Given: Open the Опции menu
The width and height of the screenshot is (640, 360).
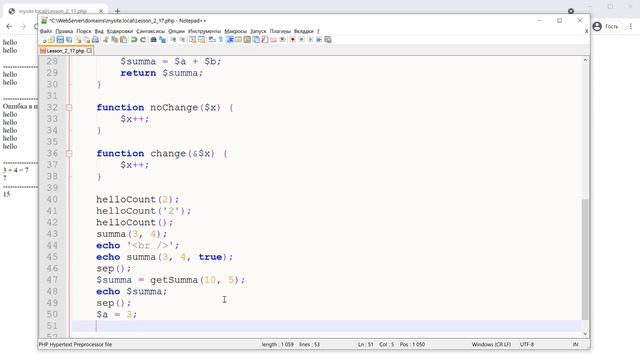Looking at the screenshot, I should 176,31.
